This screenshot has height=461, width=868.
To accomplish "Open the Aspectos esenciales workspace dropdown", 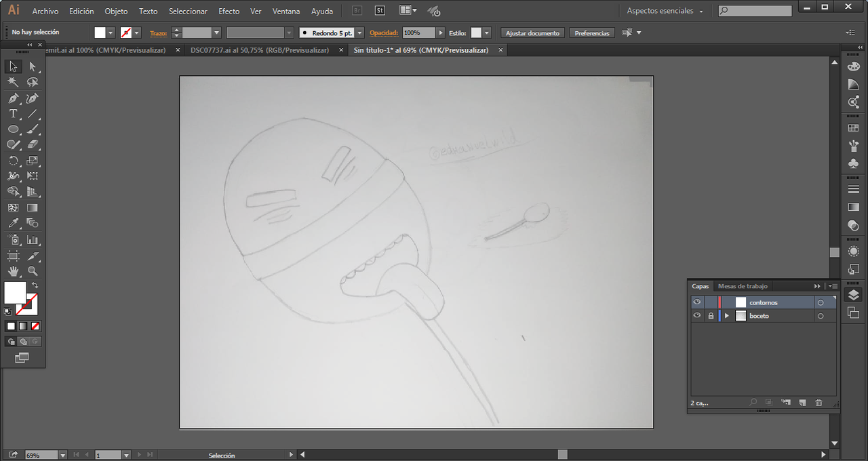I will point(665,11).
